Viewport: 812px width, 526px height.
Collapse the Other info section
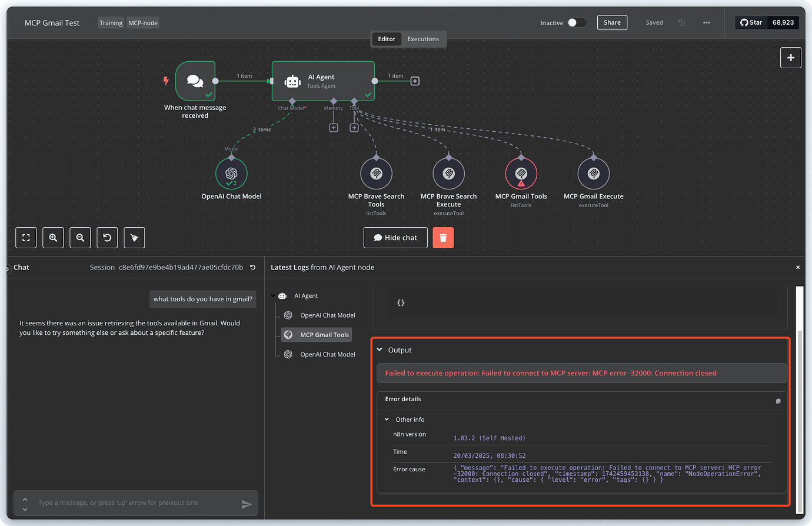point(387,420)
